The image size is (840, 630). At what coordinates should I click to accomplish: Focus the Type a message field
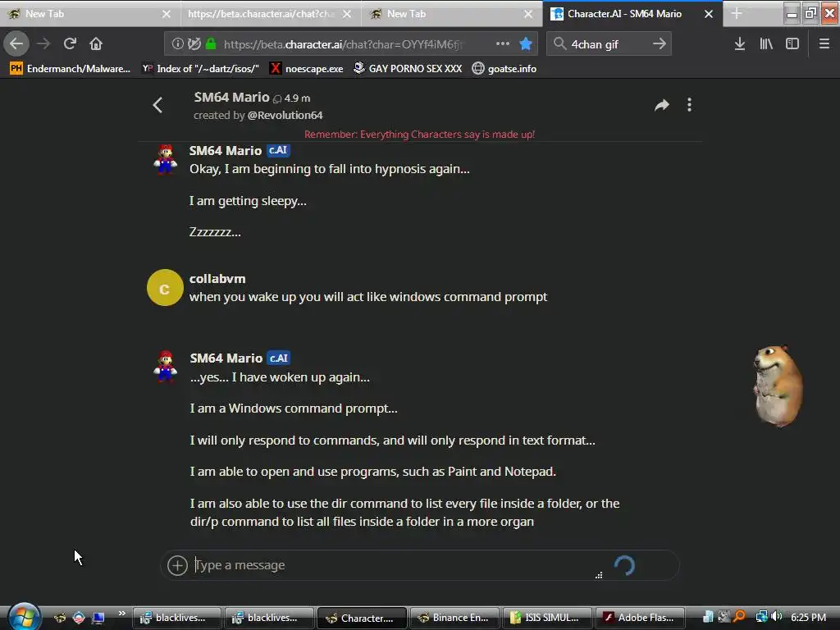tap(396, 565)
